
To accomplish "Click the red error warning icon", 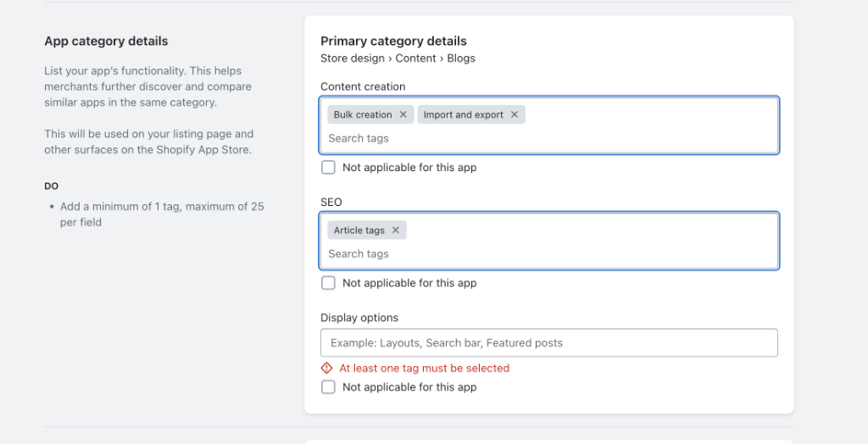I will tap(327, 369).
